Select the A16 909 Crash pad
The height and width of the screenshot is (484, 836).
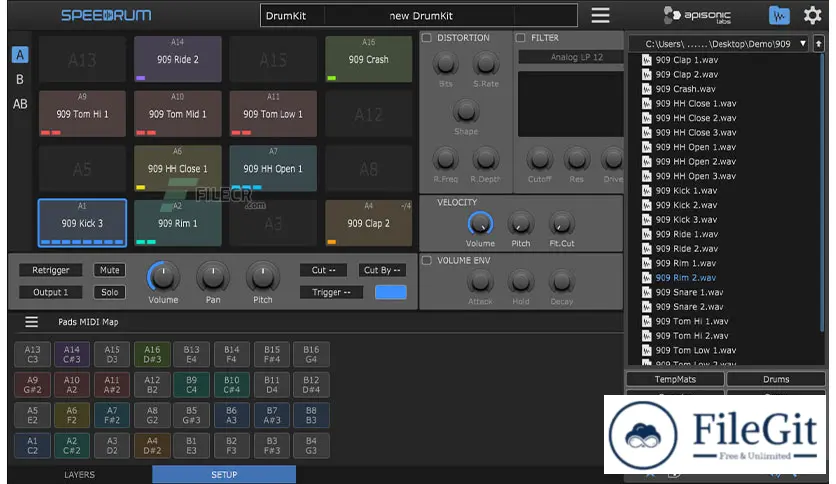point(368,59)
